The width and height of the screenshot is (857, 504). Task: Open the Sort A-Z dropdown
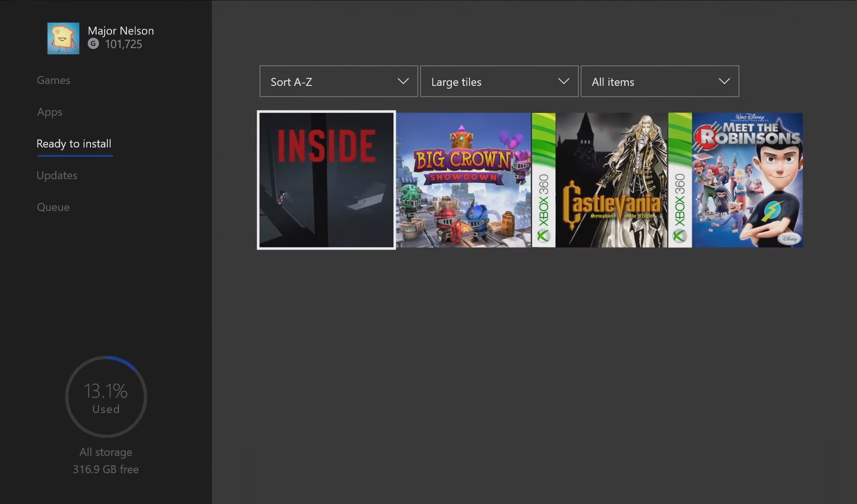tap(339, 82)
